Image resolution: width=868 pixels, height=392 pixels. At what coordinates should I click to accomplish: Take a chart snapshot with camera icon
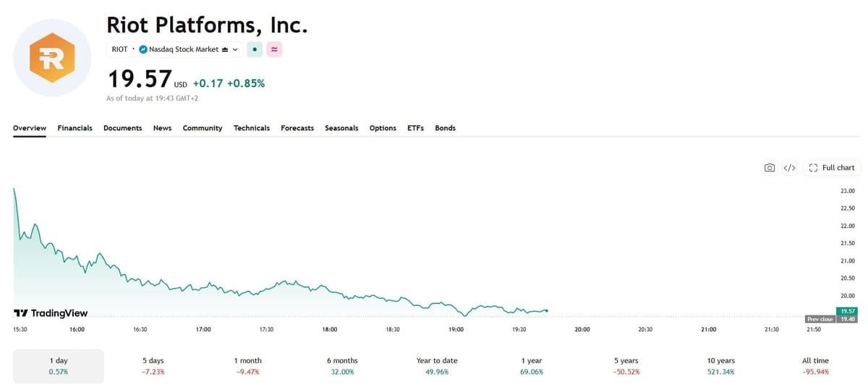(x=770, y=168)
